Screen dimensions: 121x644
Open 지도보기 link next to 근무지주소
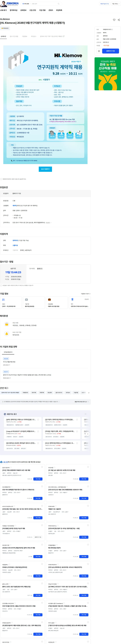[48, 223]
